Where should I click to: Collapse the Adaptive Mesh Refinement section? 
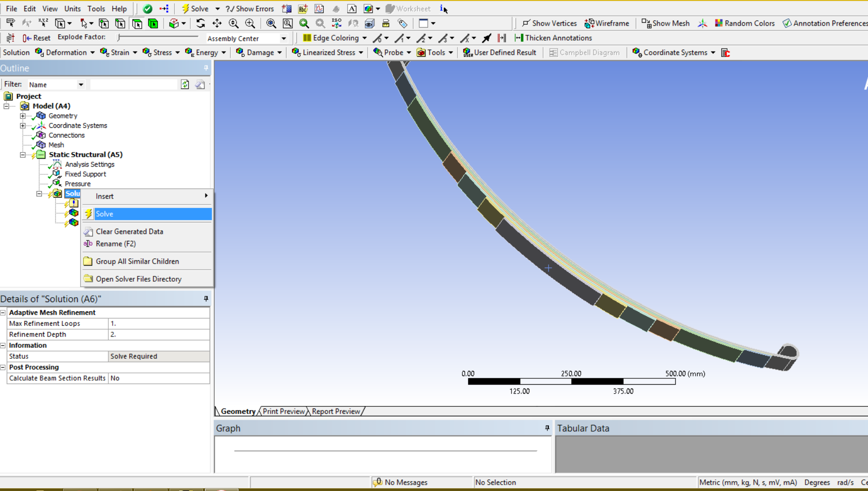3,312
